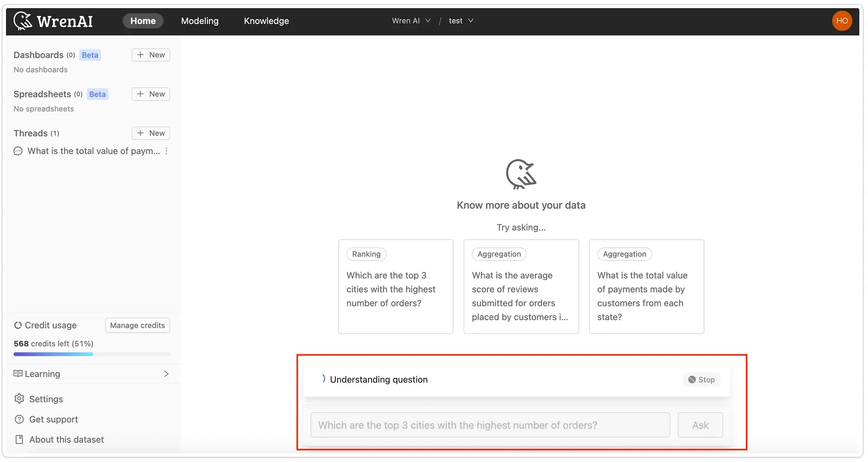The width and height of the screenshot is (868, 462).
Task: Click the Settings gear icon
Action: pyautogui.click(x=19, y=399)
